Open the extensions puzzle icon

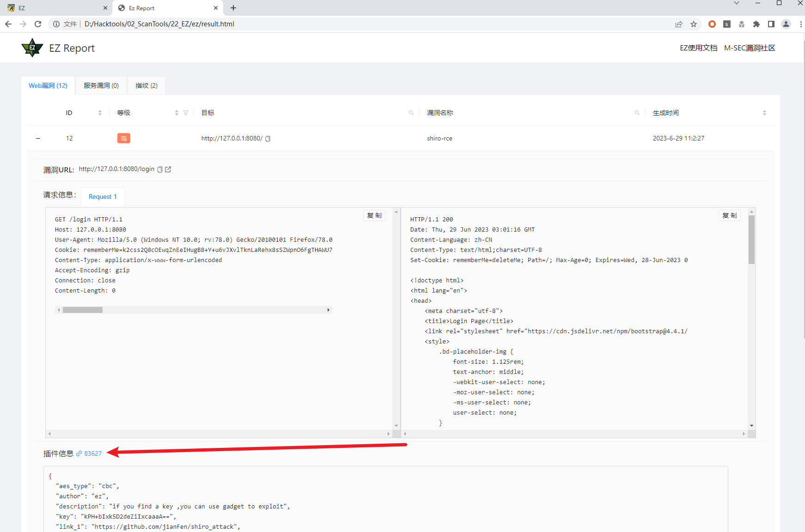tap(756, 24)
